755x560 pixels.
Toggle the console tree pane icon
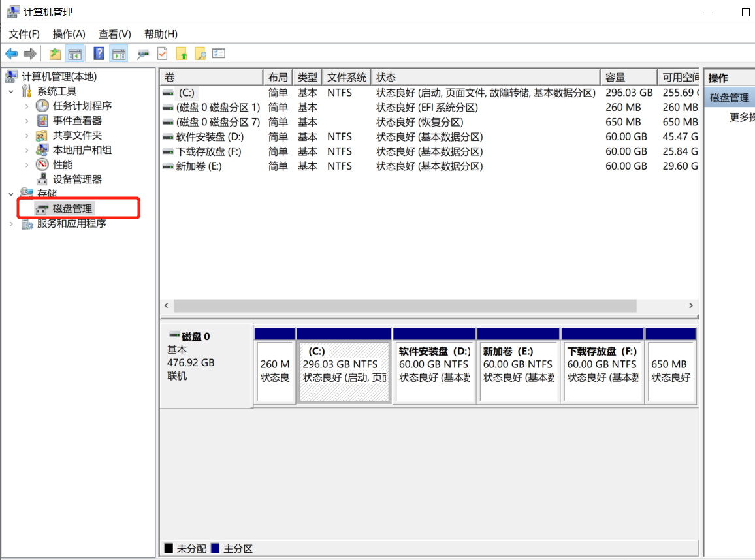[74, 54]
